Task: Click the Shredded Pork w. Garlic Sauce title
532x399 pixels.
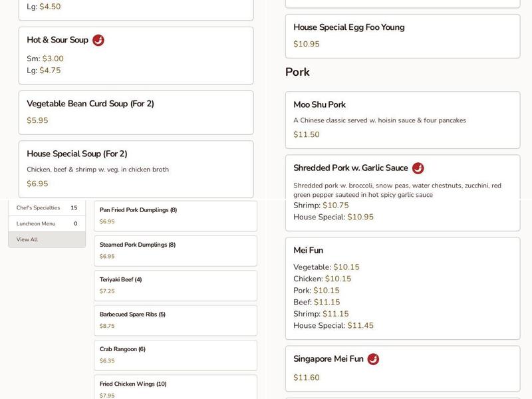Action: (350, 168)
